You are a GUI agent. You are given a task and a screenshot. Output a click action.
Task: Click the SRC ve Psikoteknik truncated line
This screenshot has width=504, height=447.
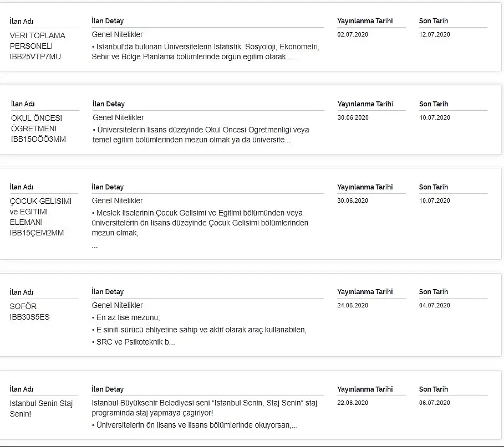(134, 342)
